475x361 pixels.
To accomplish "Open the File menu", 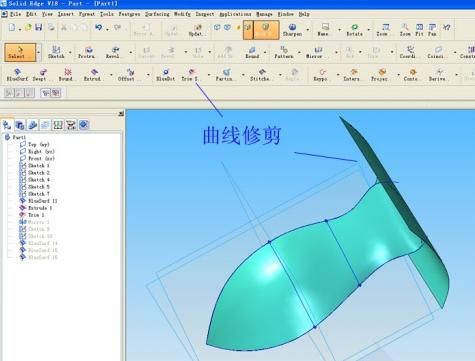I will pyautogui.click(x=15, y=14).
